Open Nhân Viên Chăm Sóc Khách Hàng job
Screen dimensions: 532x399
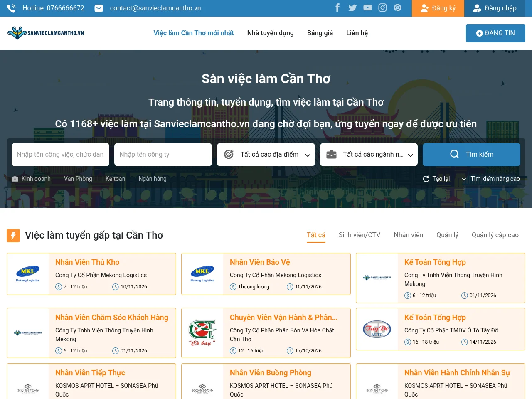(x=112, y=318)
